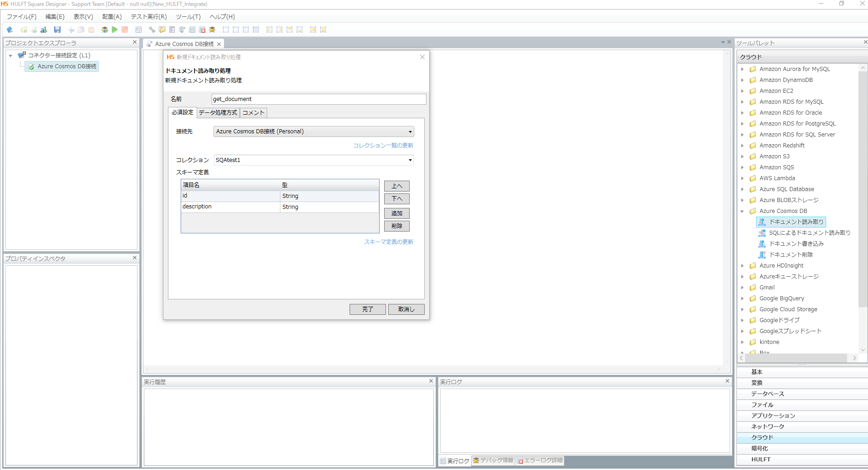The image size is (868, 470).
Task: Click the 名前 input field get_document
Action: pos(319,99)
